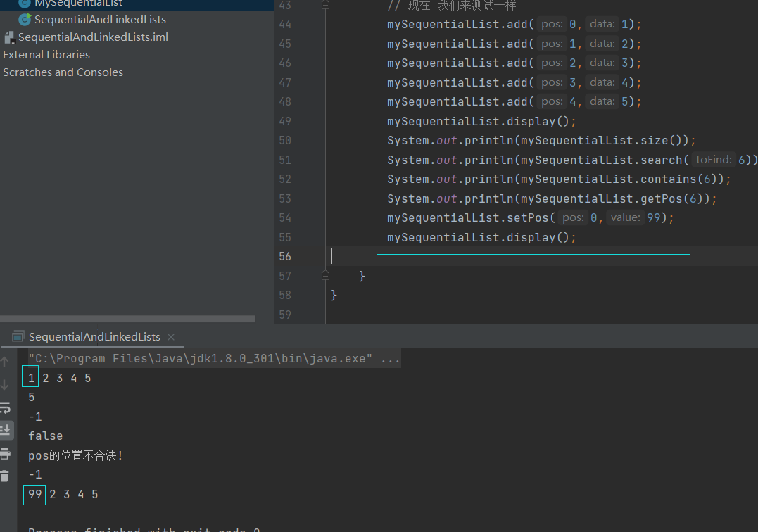This screenshot has width=758, height=532.
Task: Close the SequentialAndLinkedLists console tab
Action: [170, 336]
